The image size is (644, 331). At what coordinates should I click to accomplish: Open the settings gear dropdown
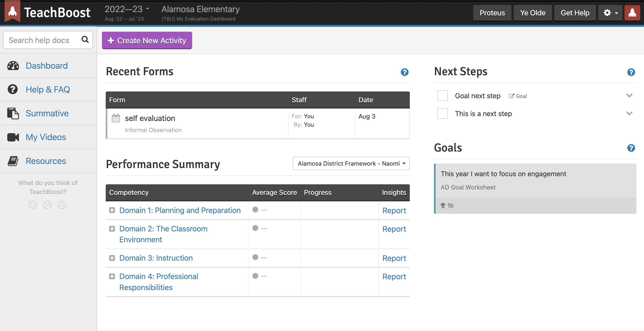pos(611,13)
